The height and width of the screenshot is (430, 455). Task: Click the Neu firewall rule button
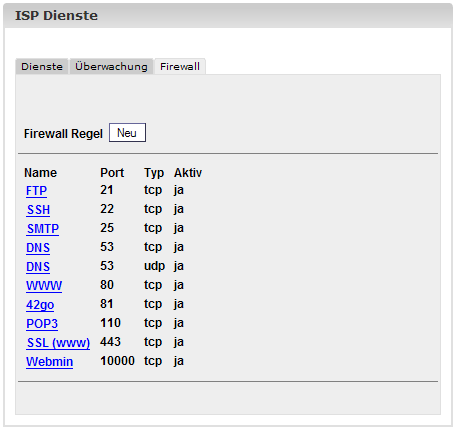pos(127,133)
